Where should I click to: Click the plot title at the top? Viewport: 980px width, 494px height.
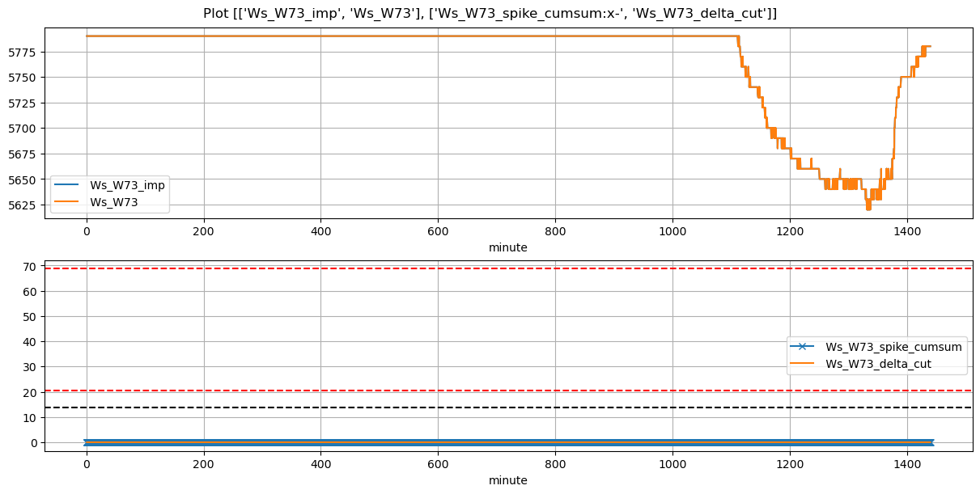(490, 13)
